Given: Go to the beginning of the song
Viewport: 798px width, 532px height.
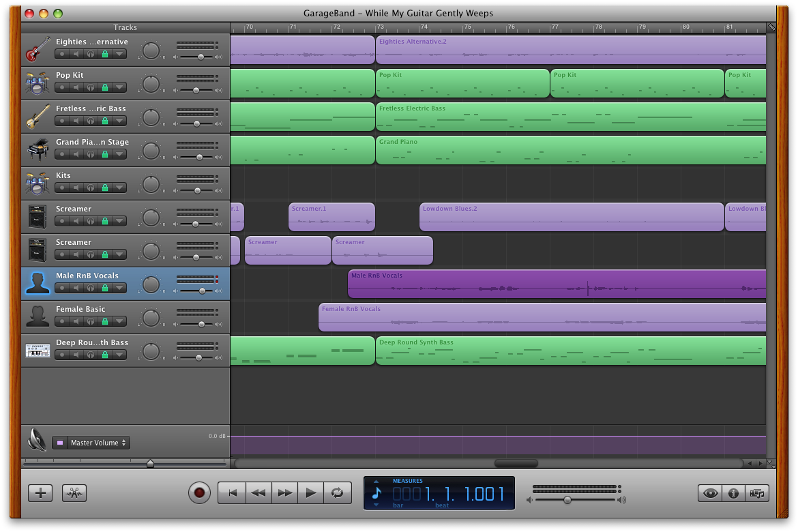Looking at the screenshot, I should click(232, 493).
